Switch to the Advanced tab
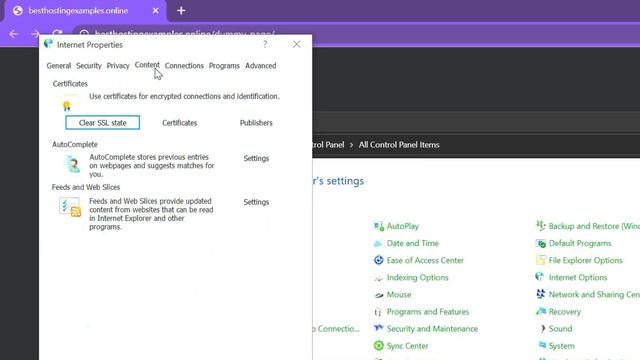This screenshot has height=360, width=640. tap(260, 66)
